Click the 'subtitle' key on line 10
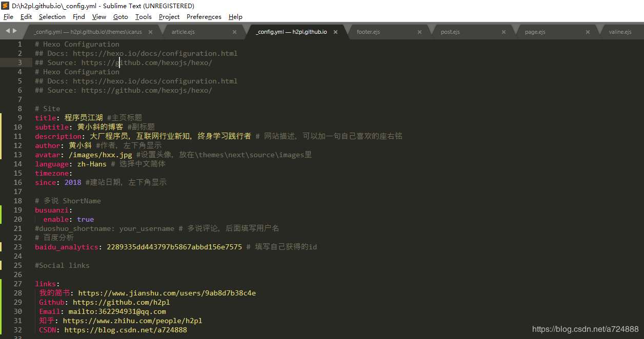 52,127
